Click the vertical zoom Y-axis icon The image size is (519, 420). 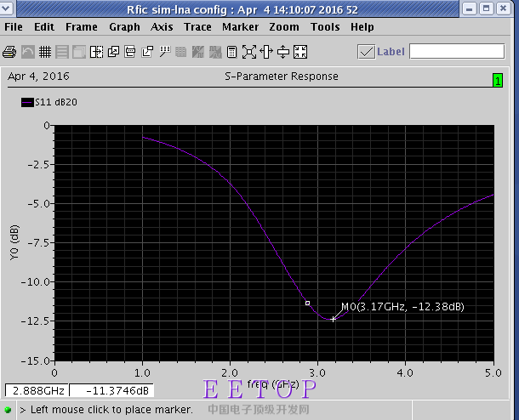[283, 52]
